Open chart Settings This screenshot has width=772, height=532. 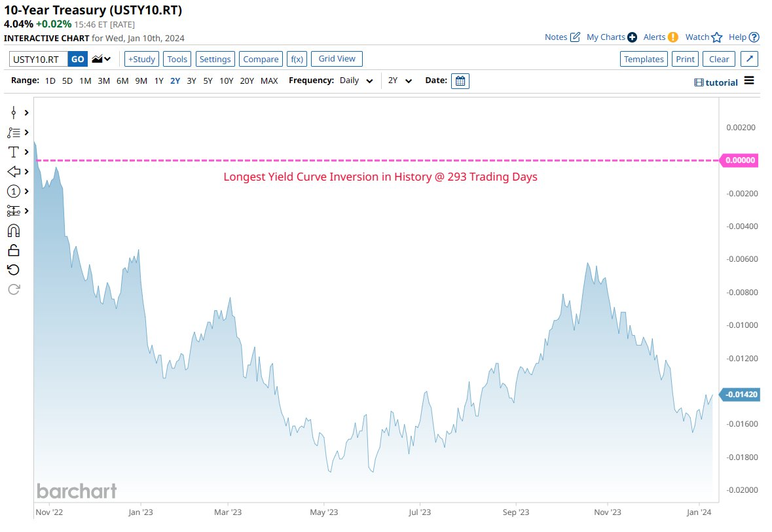(215, 59)
